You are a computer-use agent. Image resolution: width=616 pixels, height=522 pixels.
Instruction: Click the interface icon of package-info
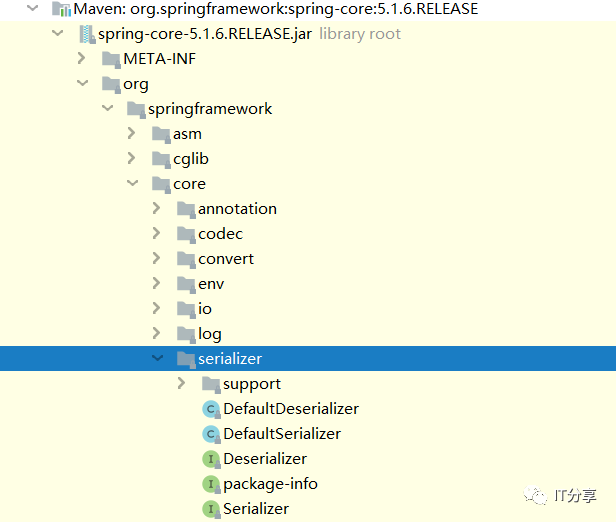pos(211,484)
